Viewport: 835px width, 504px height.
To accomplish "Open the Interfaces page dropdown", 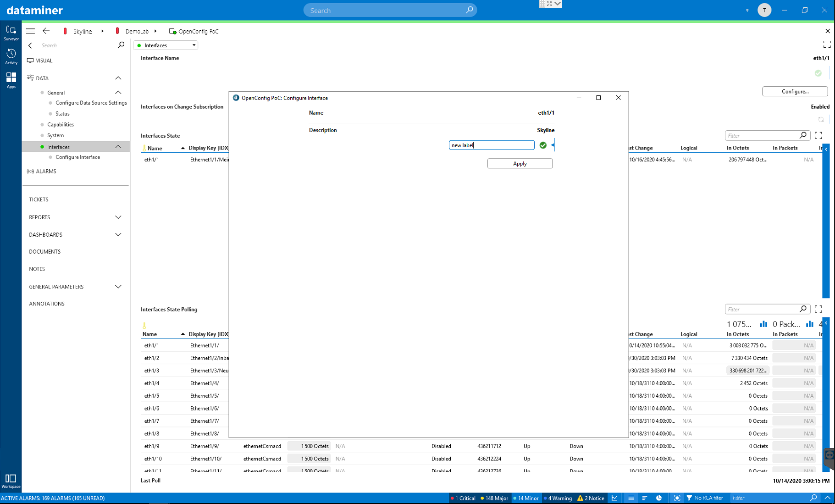I will [x=166, y=45].
